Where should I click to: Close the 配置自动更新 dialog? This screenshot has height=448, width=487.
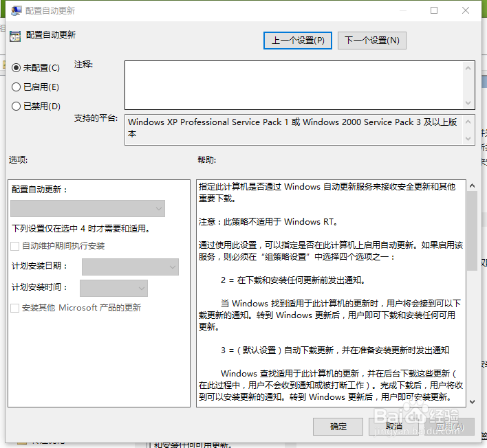(x=465, y=10)
